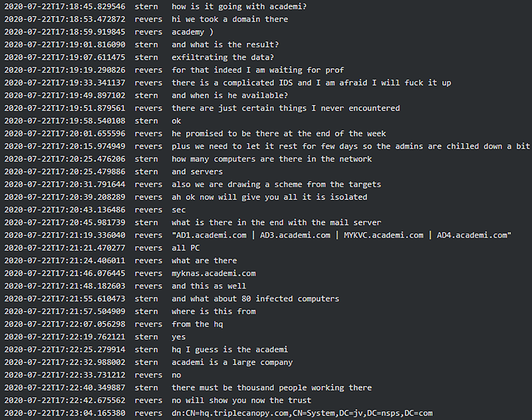Select the "academy )" message text
Viewport: 532px width, 420px height.
(192, 32)
